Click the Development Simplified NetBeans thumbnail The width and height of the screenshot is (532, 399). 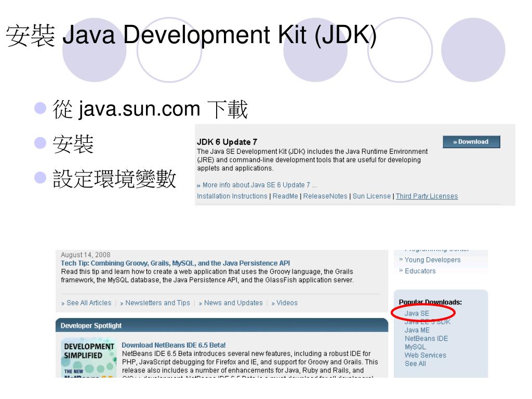(x=89, y=357)
